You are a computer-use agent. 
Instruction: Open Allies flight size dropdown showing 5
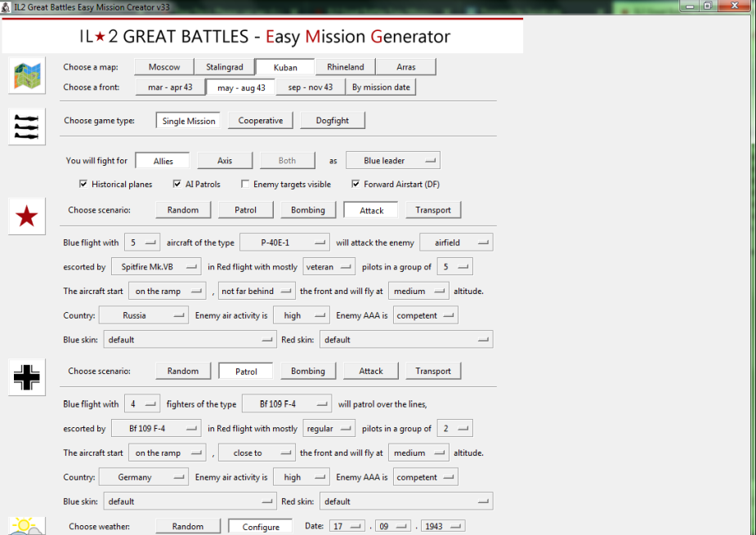coord(142,243)
